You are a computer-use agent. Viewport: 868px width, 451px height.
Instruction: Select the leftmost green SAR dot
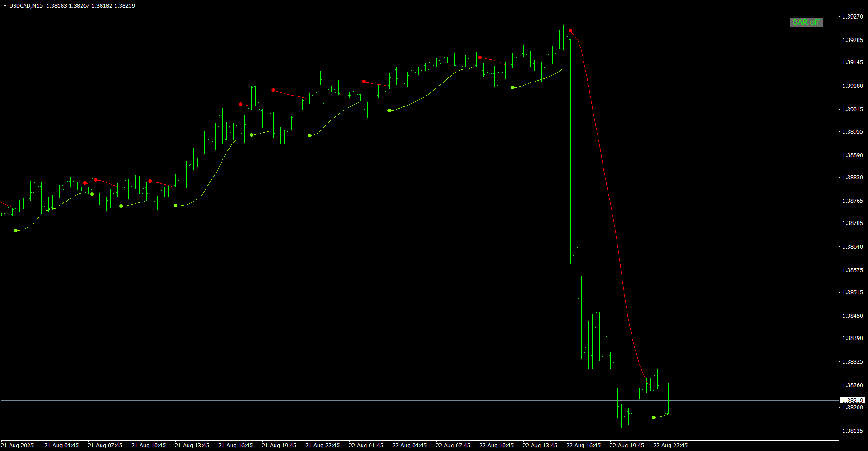[x=16, y=230]
